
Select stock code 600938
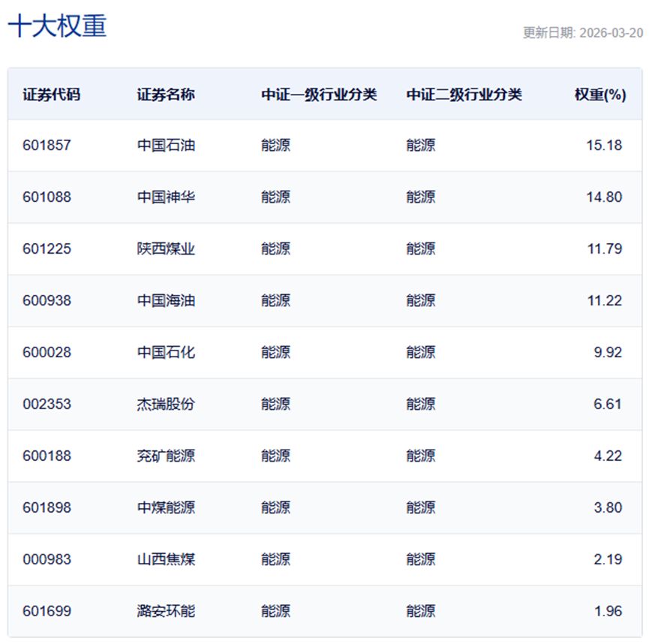tap(47, 301)
